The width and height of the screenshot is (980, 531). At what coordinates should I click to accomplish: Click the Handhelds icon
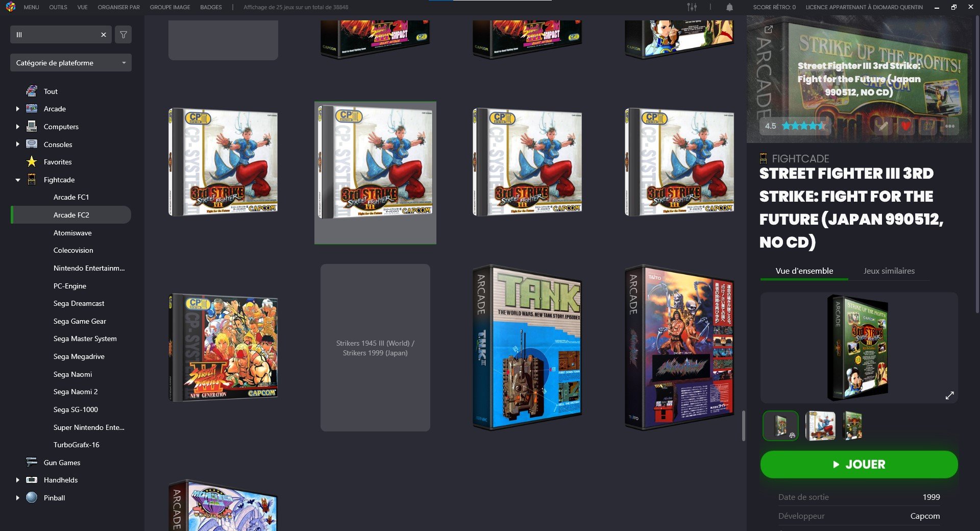(32, 480)
